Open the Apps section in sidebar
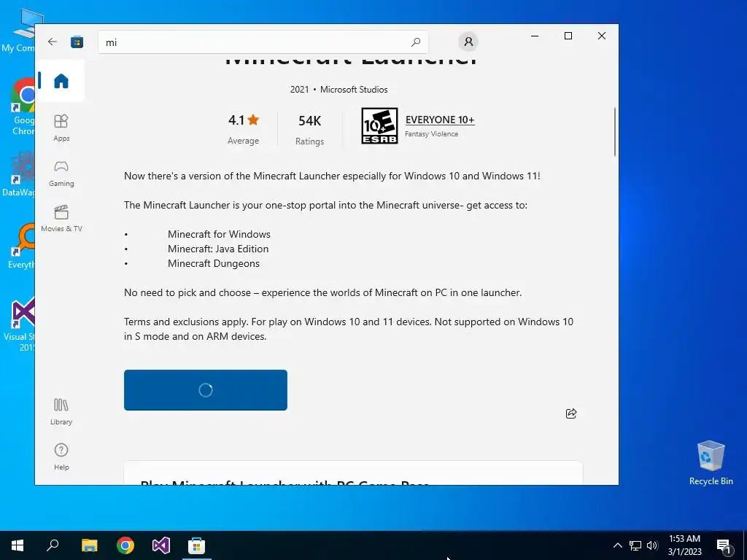The width and height of the screenshot is (747, 560). 61,128
